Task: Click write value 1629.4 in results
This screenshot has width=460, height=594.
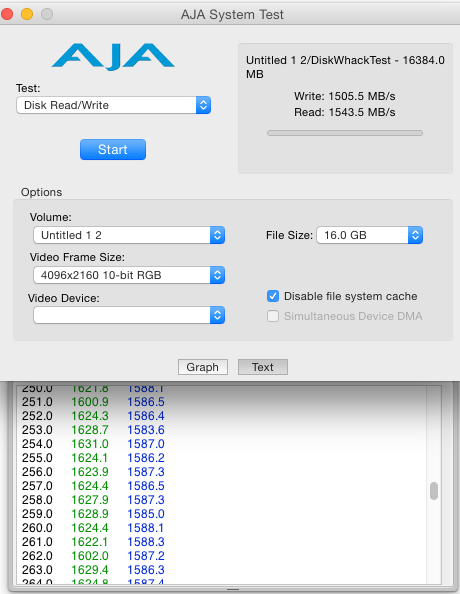Action: tap(90, 570)
